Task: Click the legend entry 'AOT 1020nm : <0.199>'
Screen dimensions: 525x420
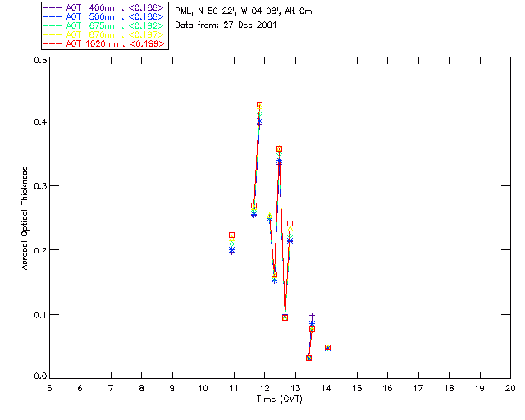Action: [103, 43]
